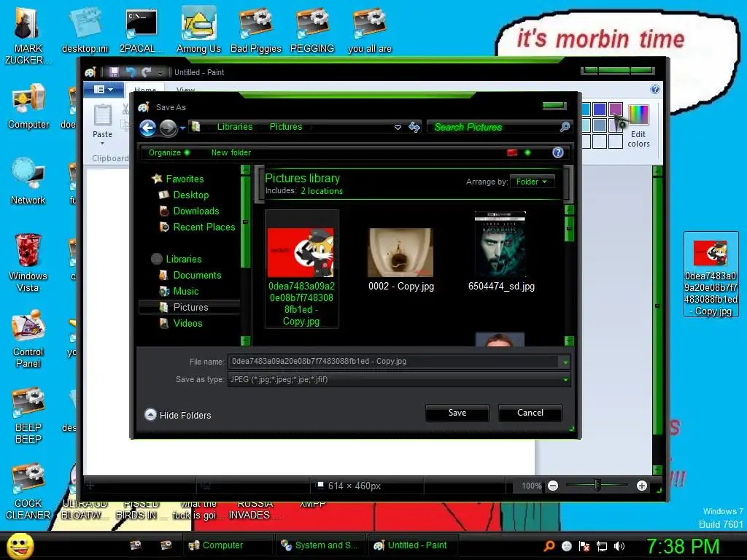Click the Among Us desktop icon
The width and height of the screenshot is (747, 560).
tap(198, 31)
